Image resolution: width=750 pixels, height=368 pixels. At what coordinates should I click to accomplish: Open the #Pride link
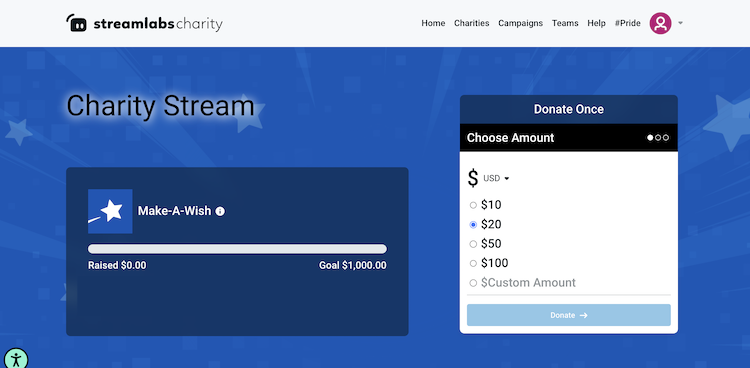pyautogui.click(x=628, y=23)
